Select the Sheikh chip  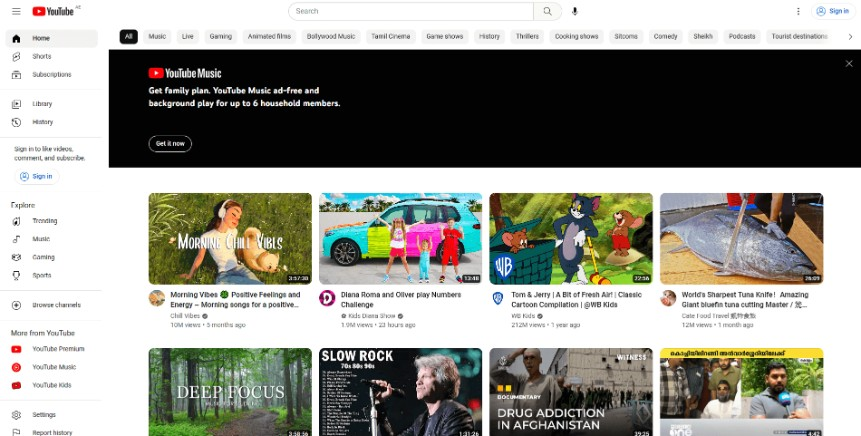click(703, 37)
